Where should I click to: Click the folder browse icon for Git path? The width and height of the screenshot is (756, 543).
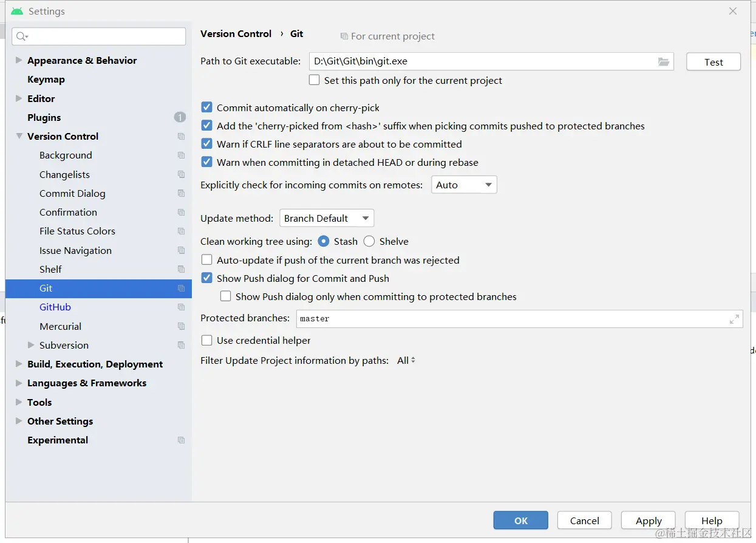pos(664,61)
